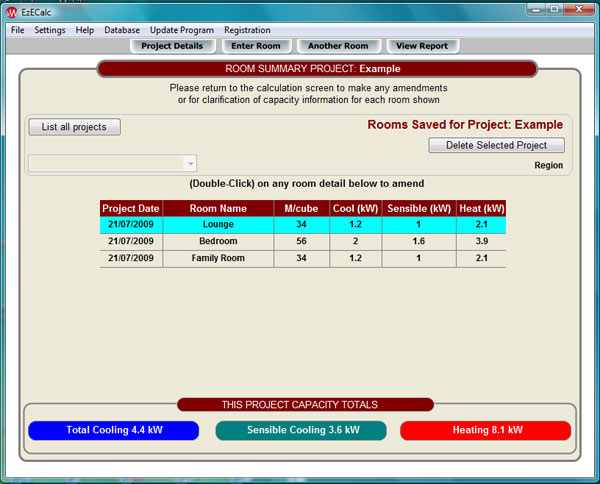Click the red Heating 8.1 kW indicator

click(x=485, y=430)
